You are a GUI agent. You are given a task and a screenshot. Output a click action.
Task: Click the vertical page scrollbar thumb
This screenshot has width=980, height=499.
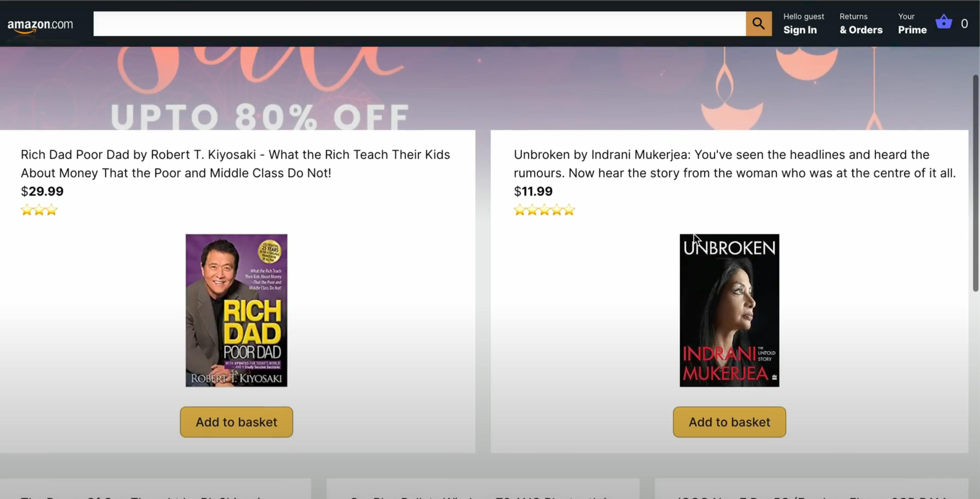pos(976,183)
